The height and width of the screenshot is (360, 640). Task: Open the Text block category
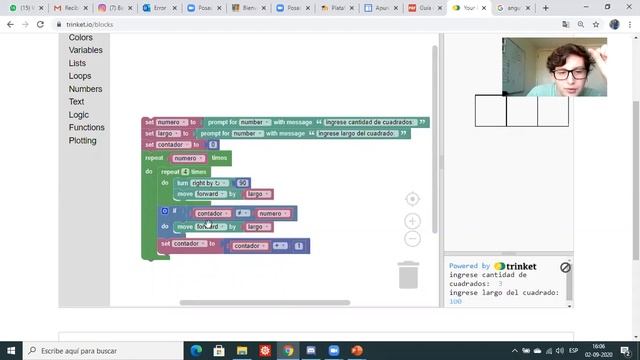(x=76, y=102)
